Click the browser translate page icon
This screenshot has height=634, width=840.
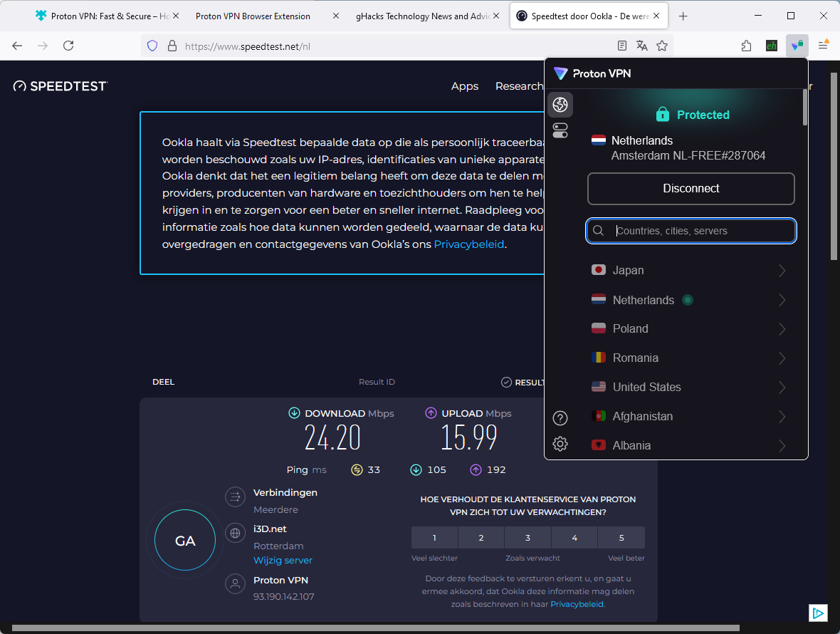pos(642,46)
